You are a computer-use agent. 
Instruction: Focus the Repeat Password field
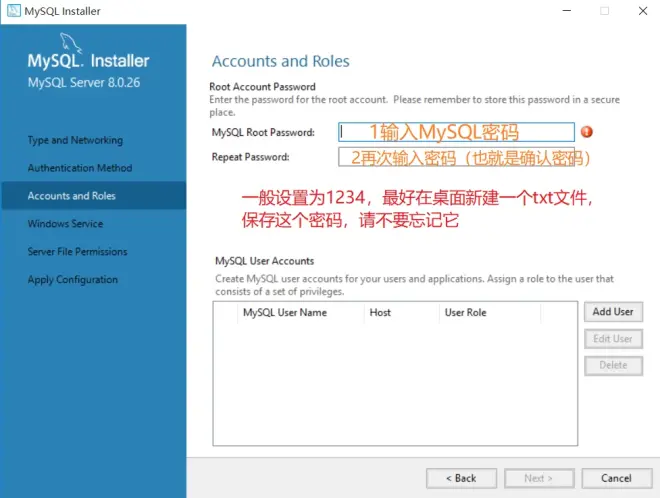(x=456, y=157)
